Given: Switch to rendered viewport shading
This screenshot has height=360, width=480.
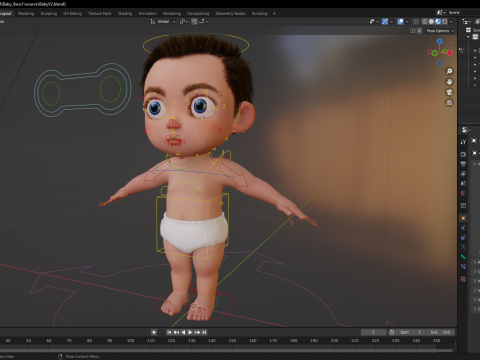Looking at the screenshot, I should pyautogui.click(x=445, y=22).
